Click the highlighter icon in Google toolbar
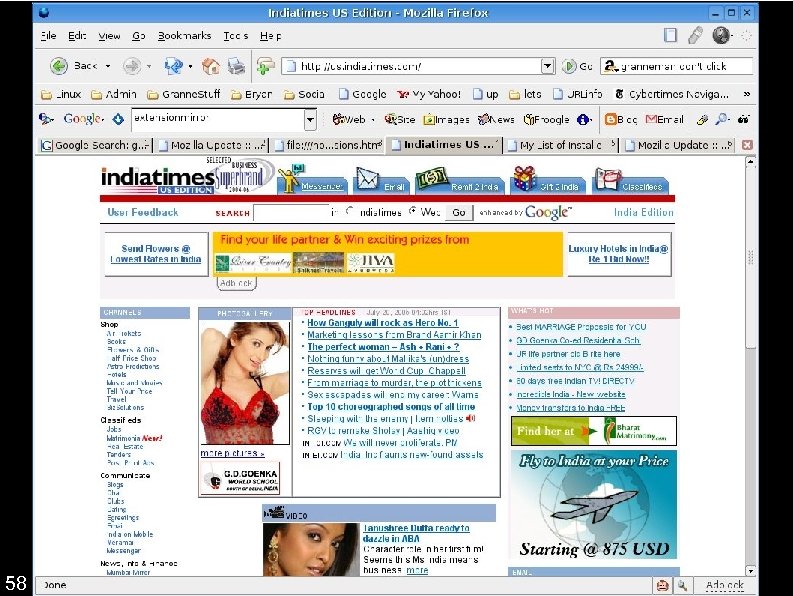Image resolution: width=793 pixels, height=596 pixels. (702, 119)
